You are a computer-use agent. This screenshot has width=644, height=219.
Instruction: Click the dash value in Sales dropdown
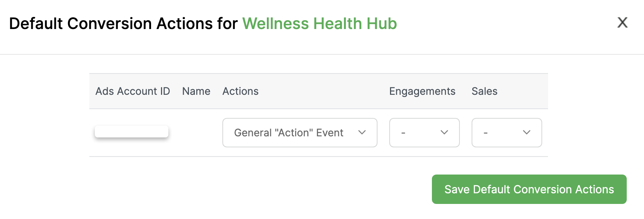coord(486,133)
